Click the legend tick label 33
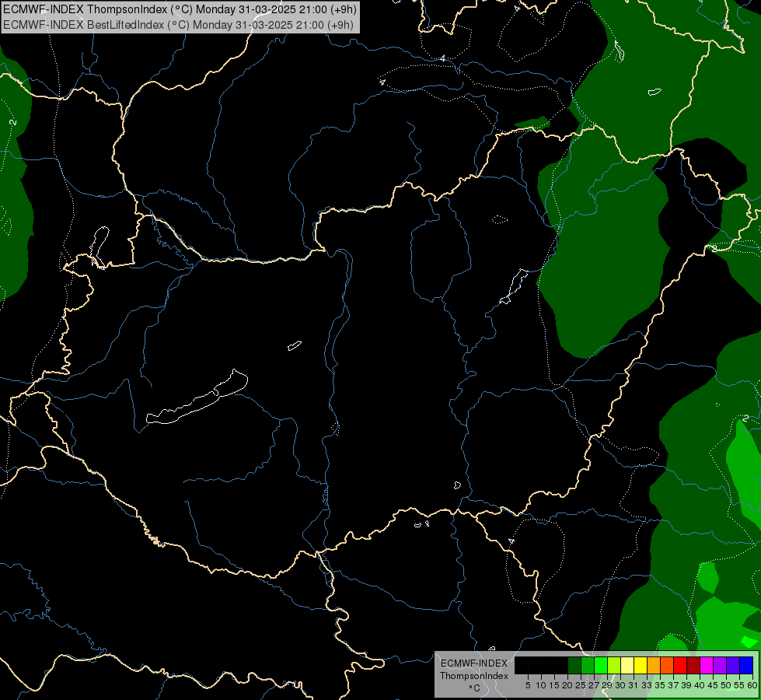This screenshot has height=700, width=761. [647, 685]
